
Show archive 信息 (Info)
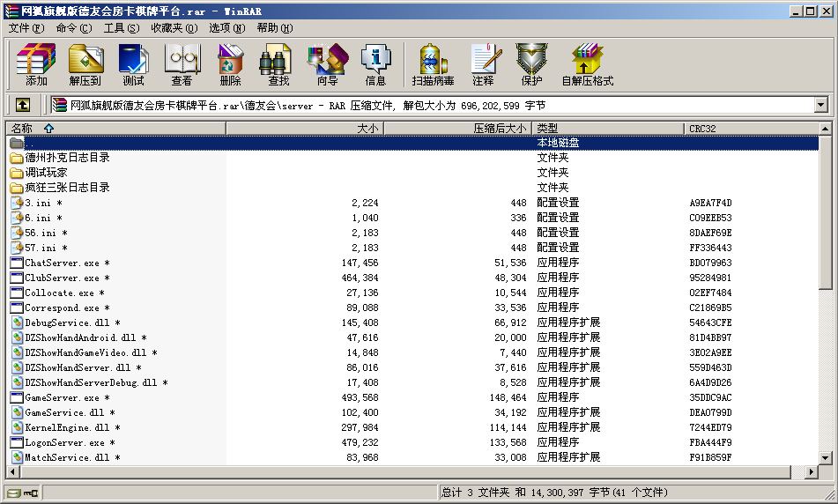coord(375,64)
